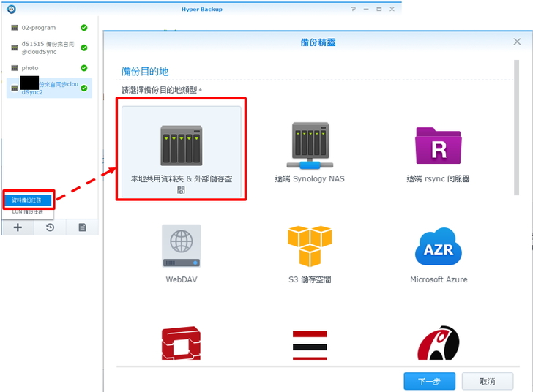
Task: Choose LUN 備份任務 menu entry
Action: tap(28, 211)
